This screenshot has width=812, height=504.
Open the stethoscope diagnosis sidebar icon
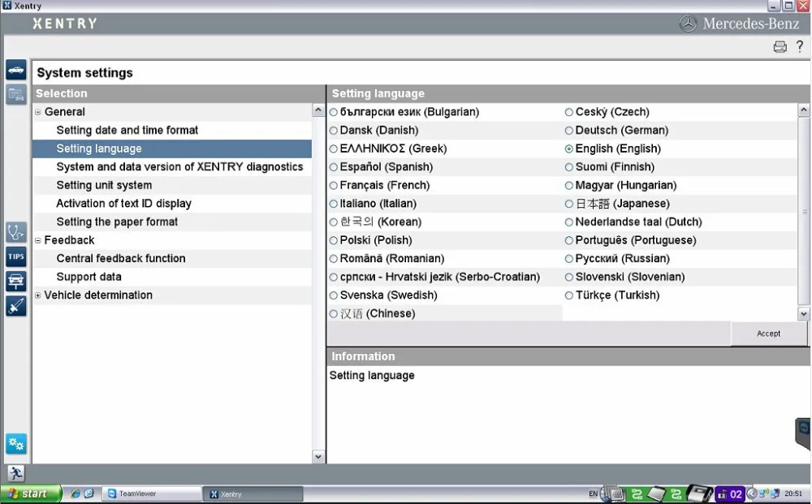click(x=16, y=232)
